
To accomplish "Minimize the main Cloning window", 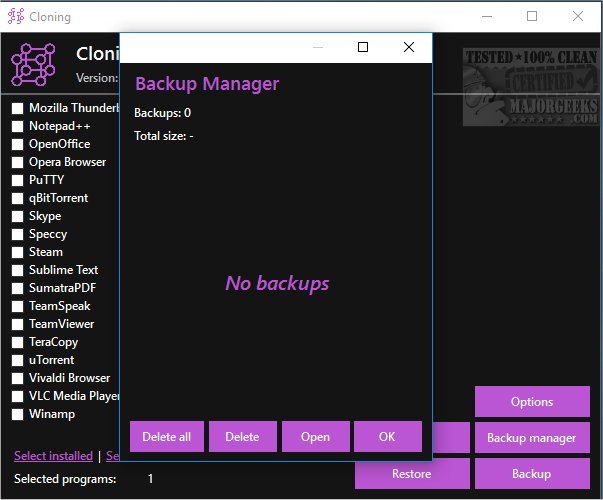I will pos(487,16).
